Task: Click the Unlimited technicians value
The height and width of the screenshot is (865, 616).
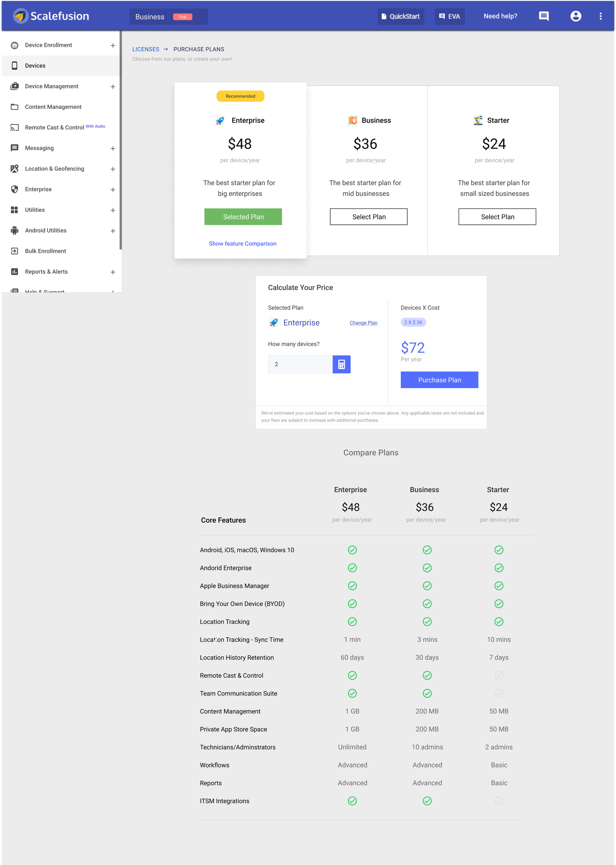Action: pos(352,747)
